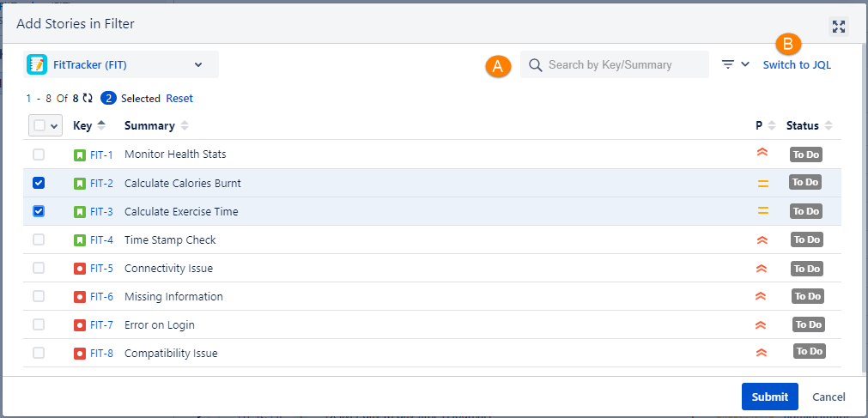
Task: Open the FIT-3 issue key link
Action: tap(102, 211)
